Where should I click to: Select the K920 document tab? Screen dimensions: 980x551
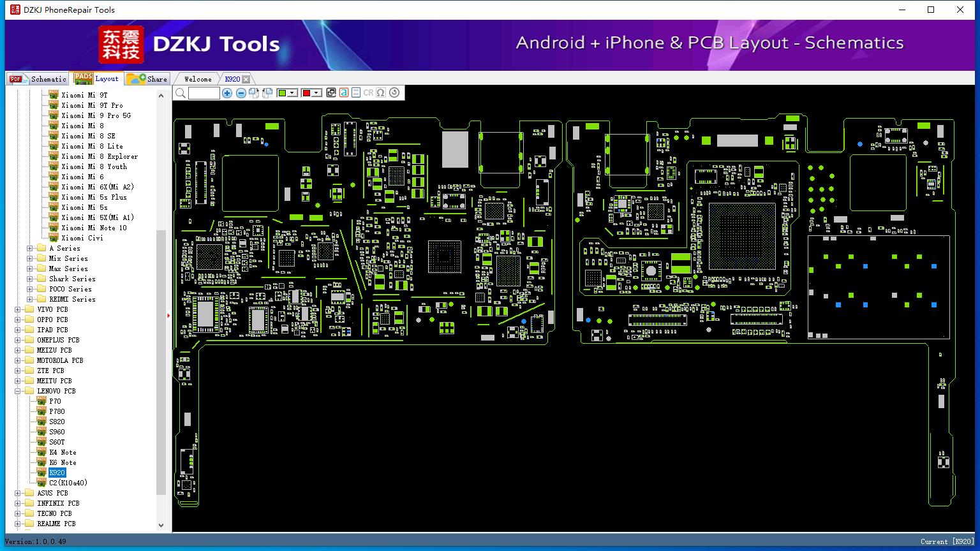(x=232, y=79)
